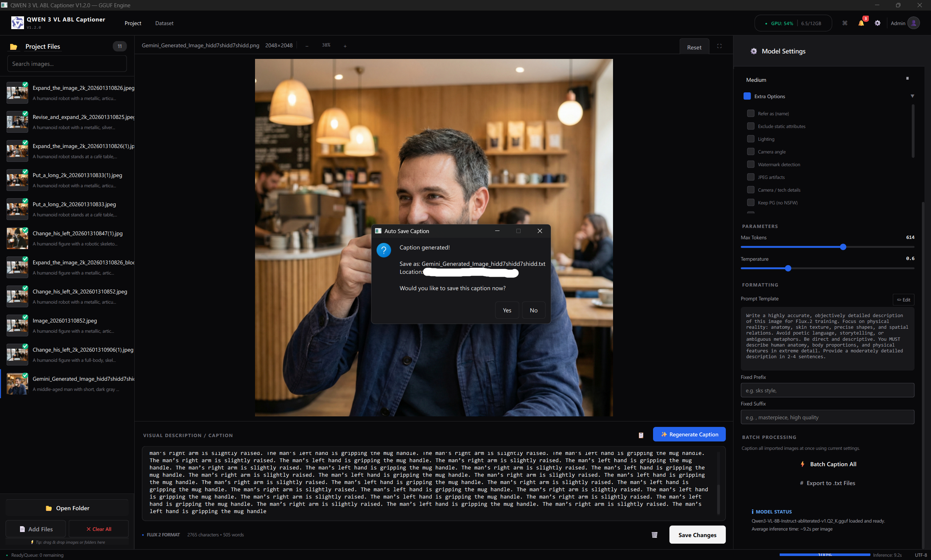The image size is (931, 560).
Task: Delete caption with trash icon
Action: tap(654, 535)
